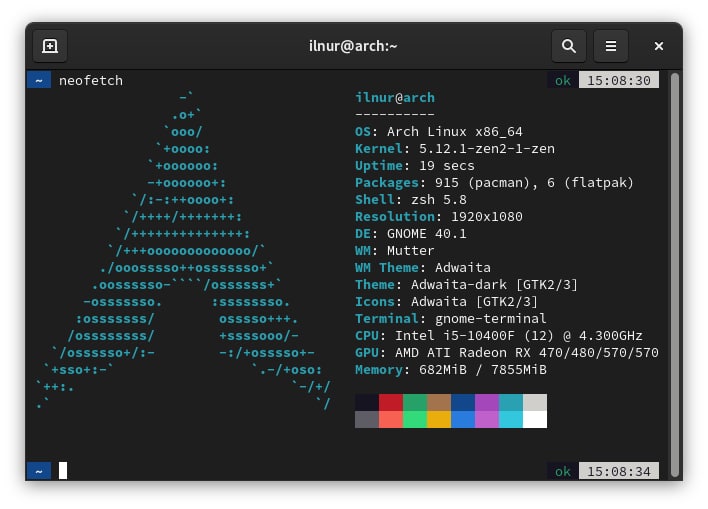The height and width of the screenshot is (509, 708).
Task: Click the bottom blue tilde prompt segment
Action: pos(39,471)
